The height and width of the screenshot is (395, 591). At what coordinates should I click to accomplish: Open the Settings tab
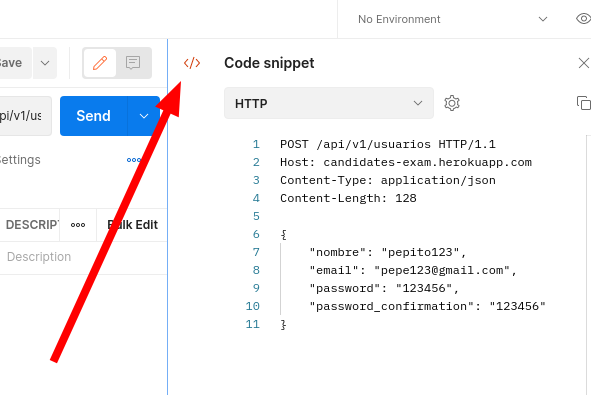(x=20, y=160)
